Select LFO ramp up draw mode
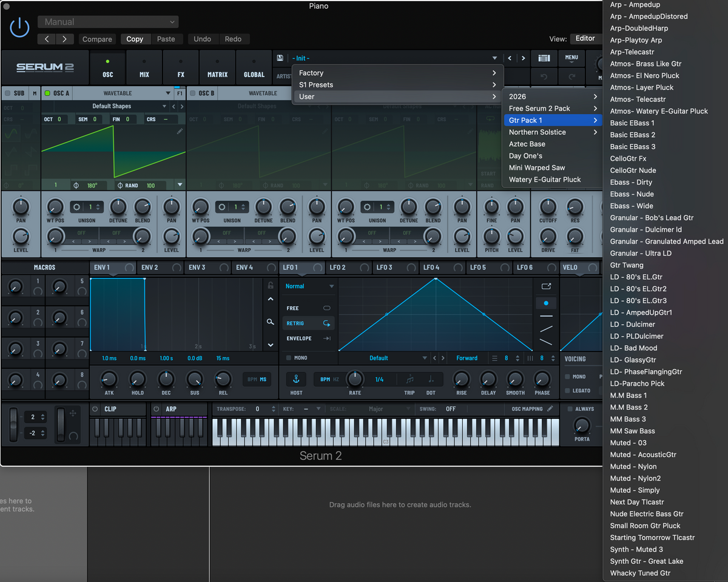This screenshot has width=728, height=582. click(546, 329)
